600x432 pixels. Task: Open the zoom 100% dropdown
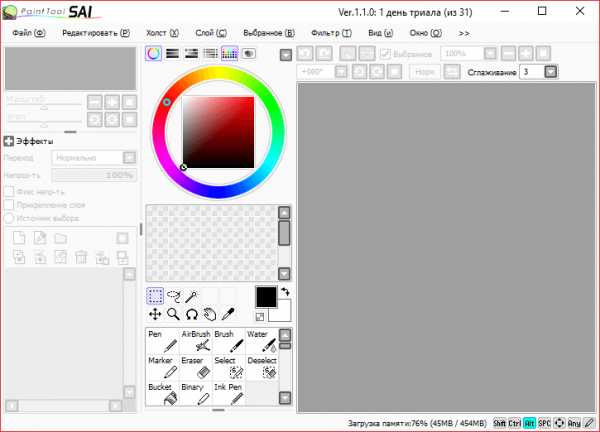490,54
